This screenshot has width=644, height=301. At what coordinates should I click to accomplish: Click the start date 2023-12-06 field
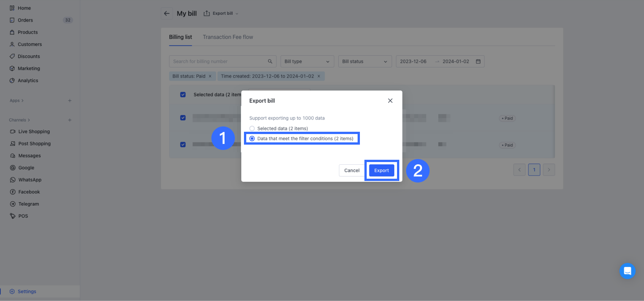[x=413, y=61]
